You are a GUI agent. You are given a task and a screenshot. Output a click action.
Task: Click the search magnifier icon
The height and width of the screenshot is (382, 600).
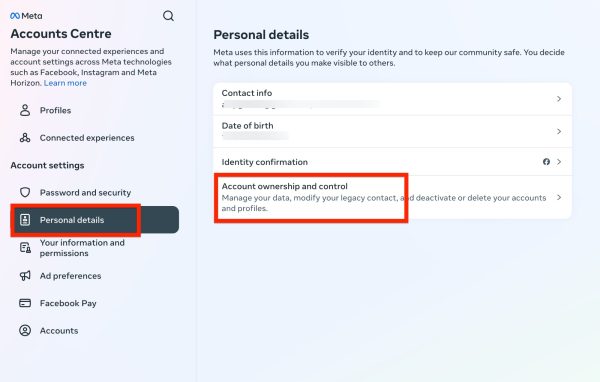pos(168,16)
